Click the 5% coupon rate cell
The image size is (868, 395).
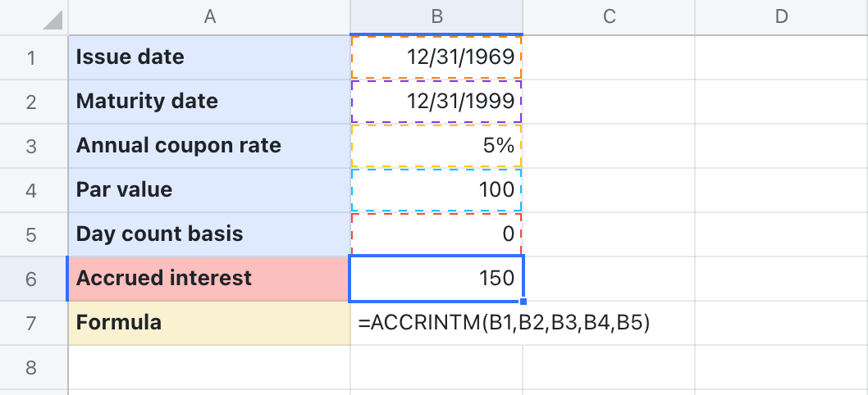pos(436,146)
